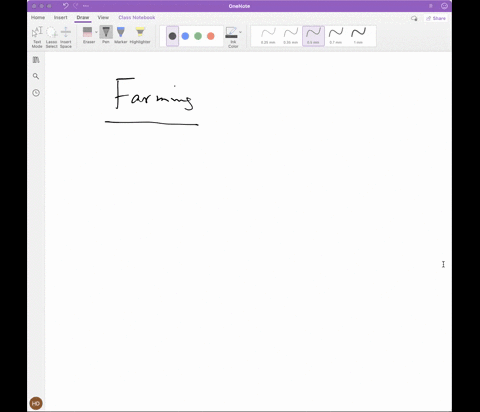This screenshot has height=412, width=480.
Task: Open notebooks list icon in sidebar
Action: point(36,60)
